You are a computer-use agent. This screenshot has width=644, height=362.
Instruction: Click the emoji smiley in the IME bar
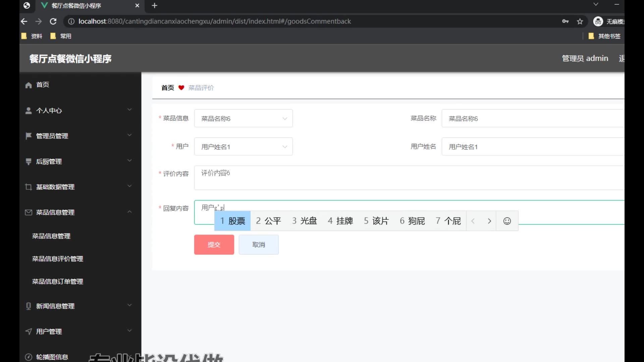pyautogui.click(x=507, y=221)
